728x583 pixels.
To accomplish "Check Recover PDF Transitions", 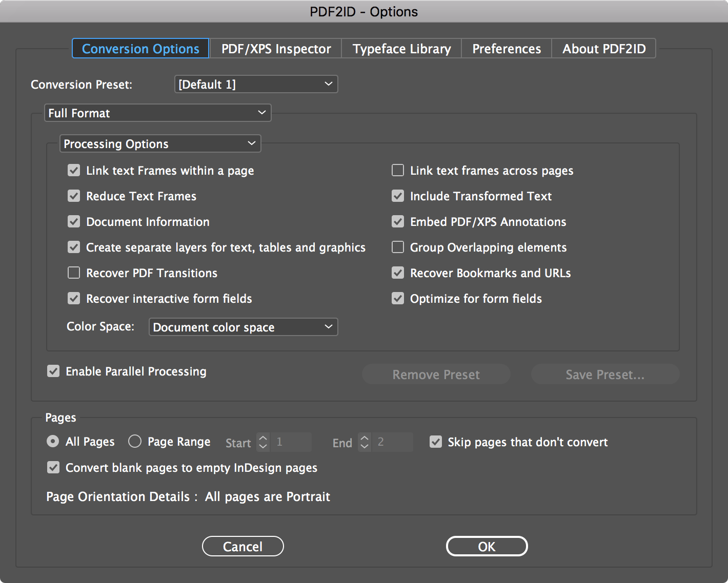I will coord(74,273).
